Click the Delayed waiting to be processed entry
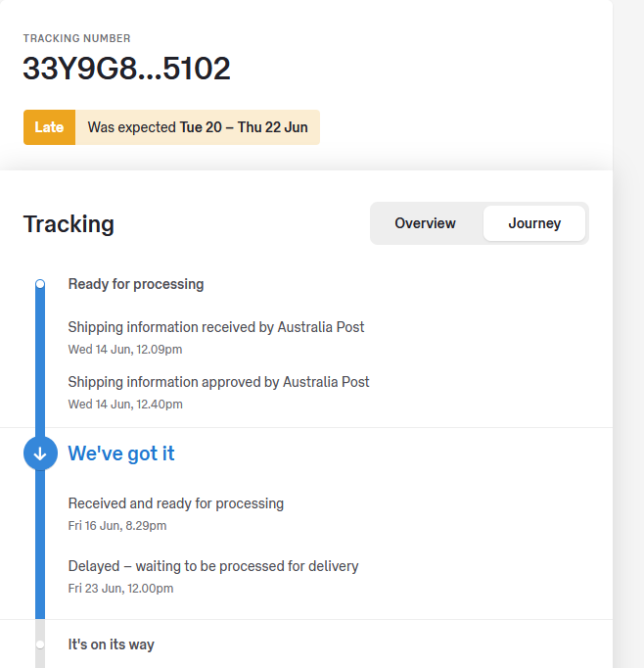Screen dimensions: 644x668 point(213,566)
